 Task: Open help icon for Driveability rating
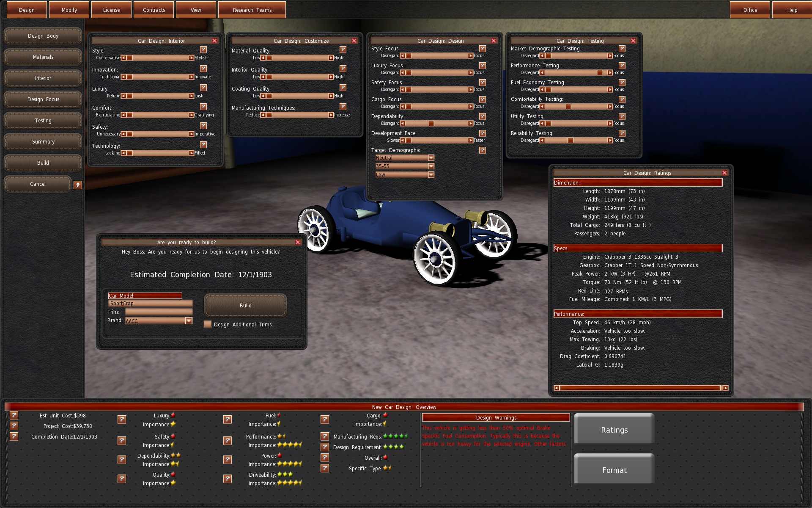click(228, 479)
